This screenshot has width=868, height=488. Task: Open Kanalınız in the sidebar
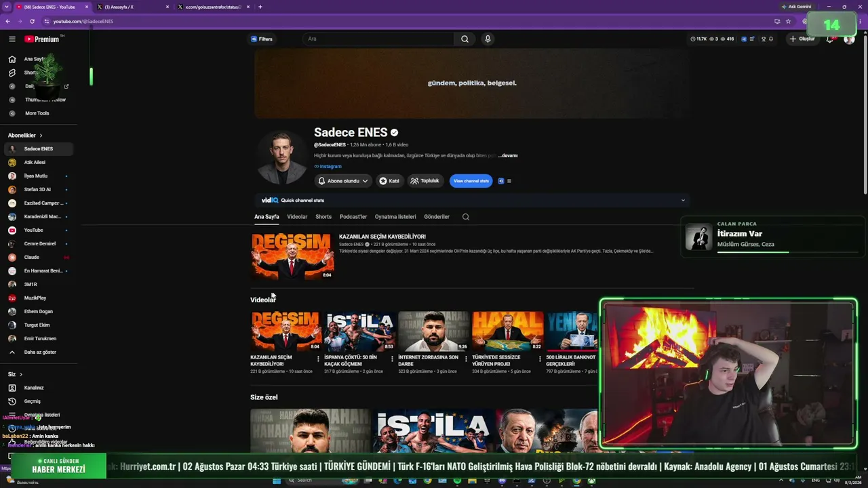(39, 388)
